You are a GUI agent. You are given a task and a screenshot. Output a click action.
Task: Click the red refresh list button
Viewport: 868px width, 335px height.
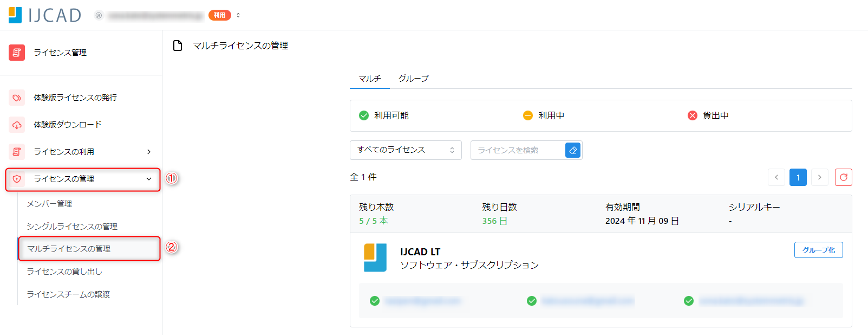[844, 177]
